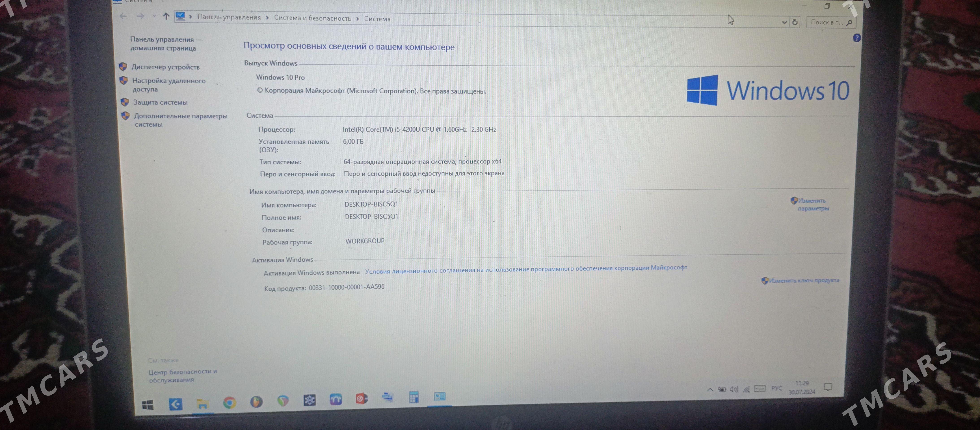
Task: Open help question mark
Action: coord(857,38)
